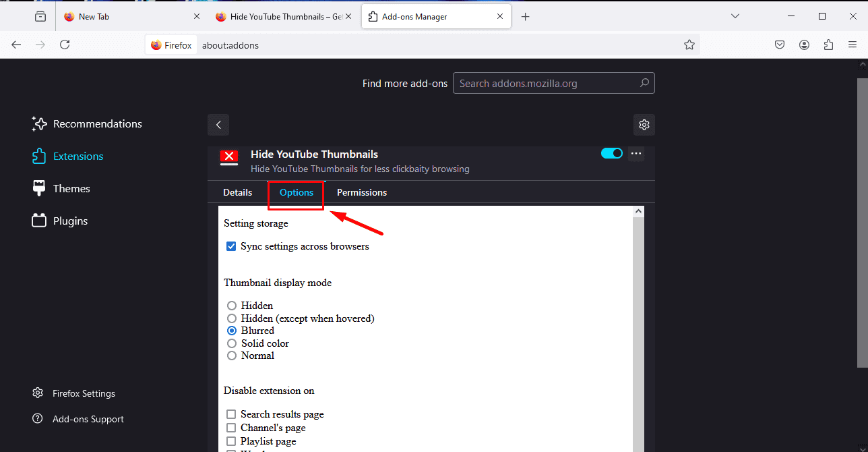
Task: Select Extensions in the sidebar
Action: [x=67, y=157]
